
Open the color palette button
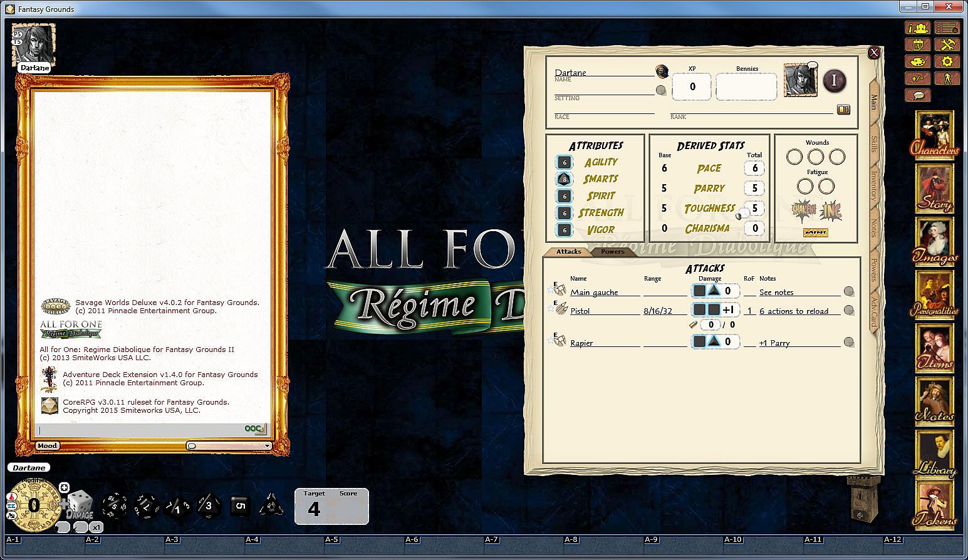[918, 62]
